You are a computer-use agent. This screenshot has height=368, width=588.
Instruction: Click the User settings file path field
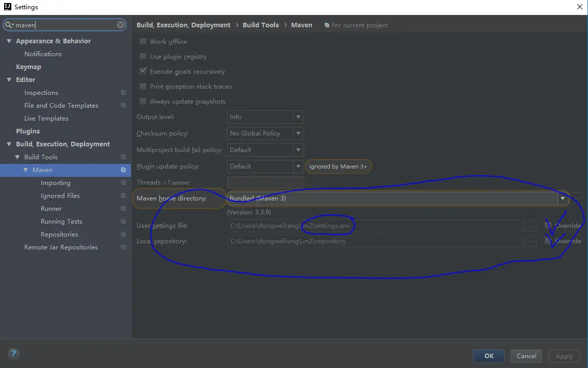[375, 226]
